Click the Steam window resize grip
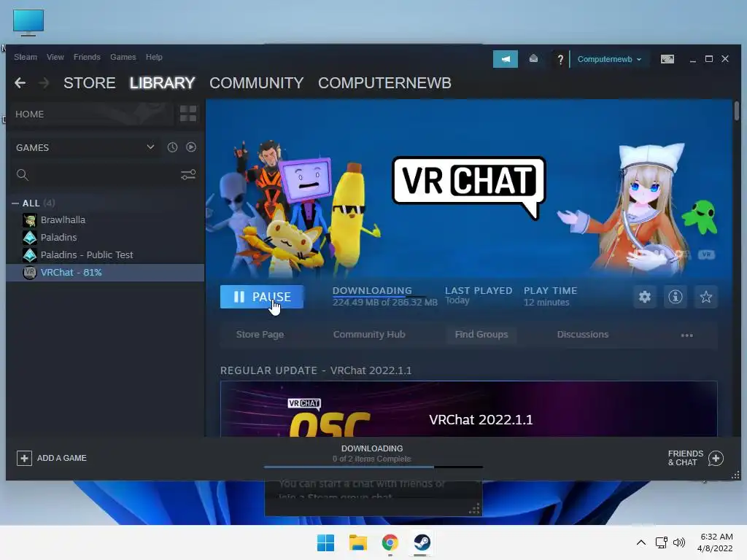The height and width of the screenshot is (560, 747). [735, 475]
